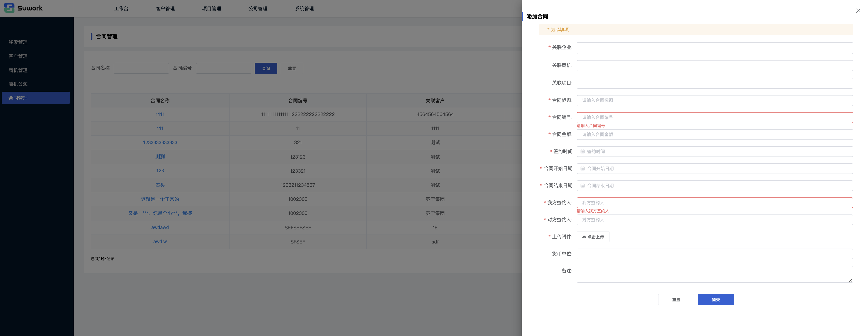Open the 工作台 top menu
This screenshot has width=868, height=336.
pyautogui.click(x=121, y=9)
